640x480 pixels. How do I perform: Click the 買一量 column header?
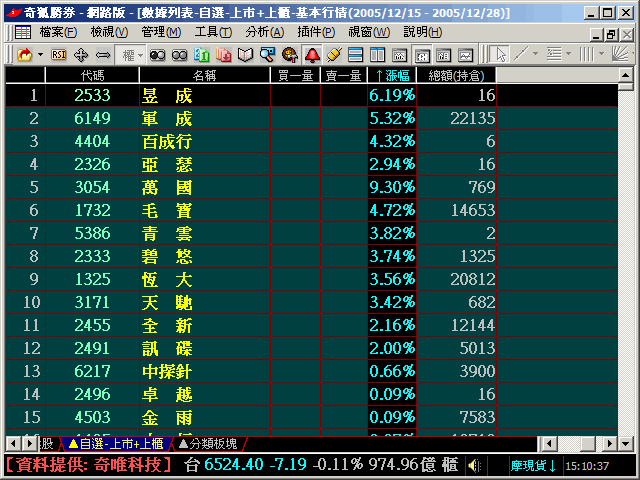295,76
